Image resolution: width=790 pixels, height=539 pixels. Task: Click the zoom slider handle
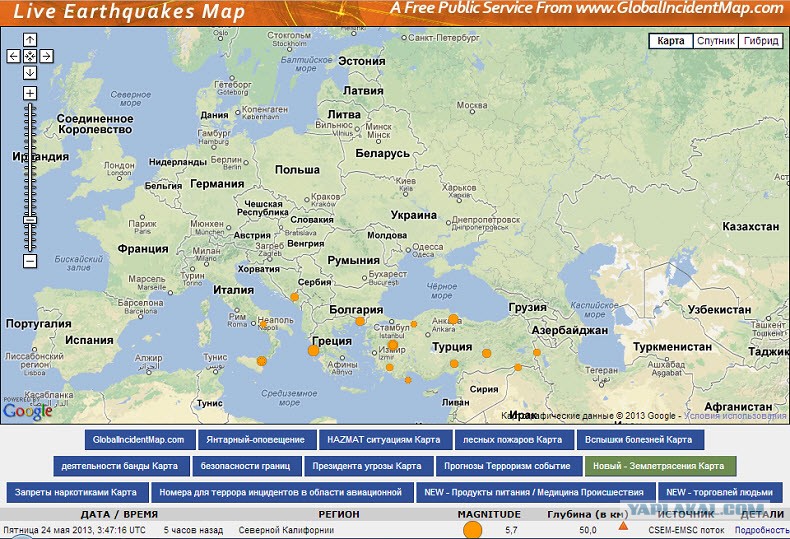pos(30,220)
